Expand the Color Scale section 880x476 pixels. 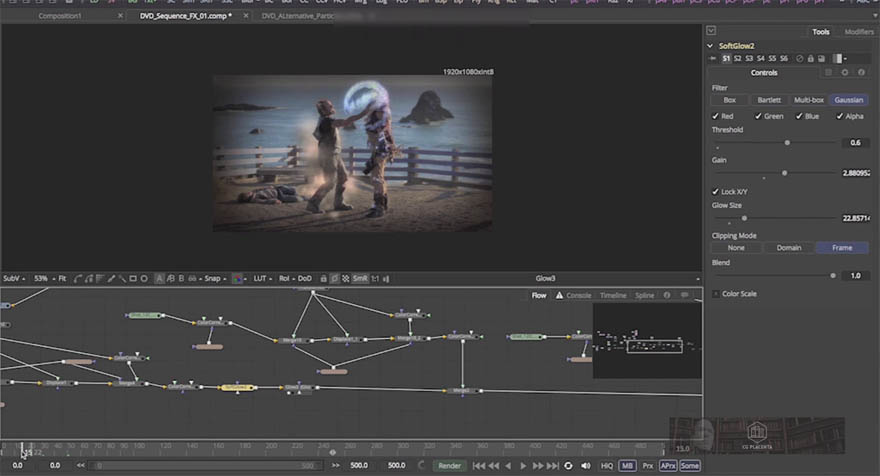[716, 294]
